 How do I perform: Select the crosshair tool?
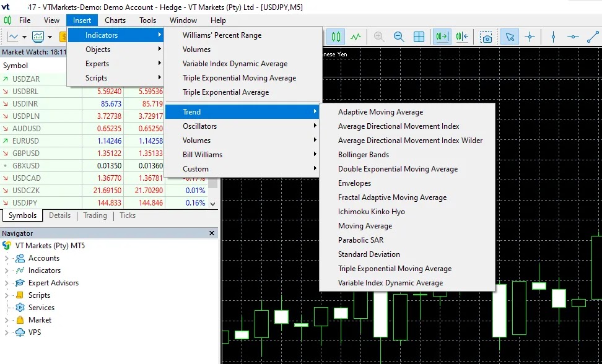tap(530, 37)
